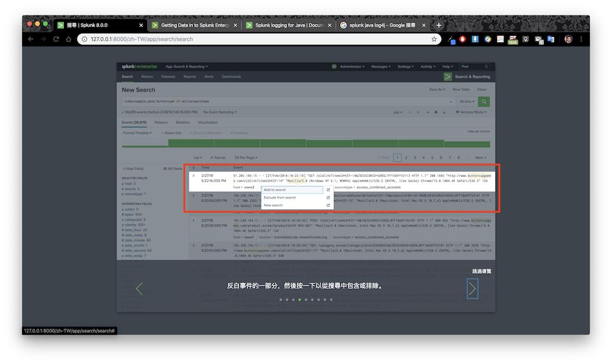Open the Administrator menu
This screenshot has width=612, height=364.
click(351, 67)
